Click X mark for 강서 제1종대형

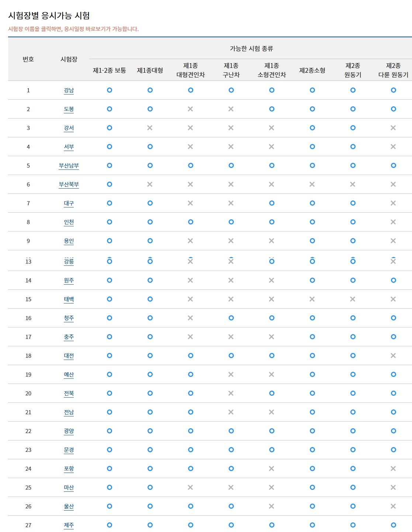pyautogui.click(x=150, y=128)
